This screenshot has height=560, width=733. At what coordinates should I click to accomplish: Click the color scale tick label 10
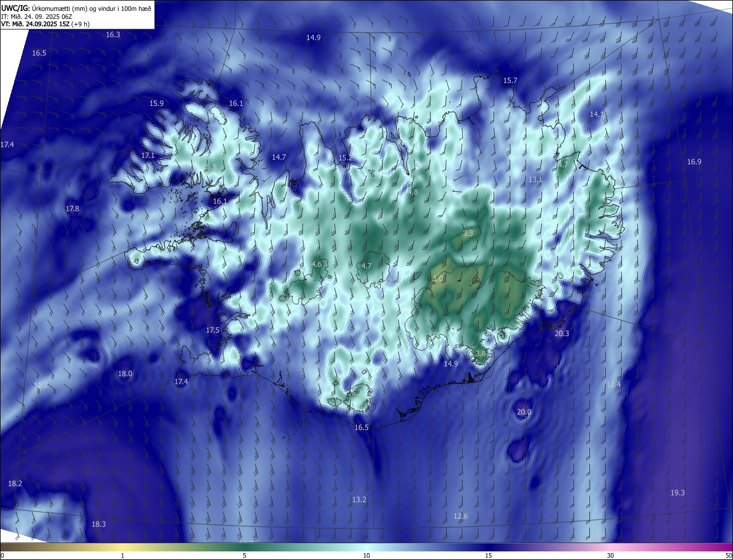pos(366,556)
